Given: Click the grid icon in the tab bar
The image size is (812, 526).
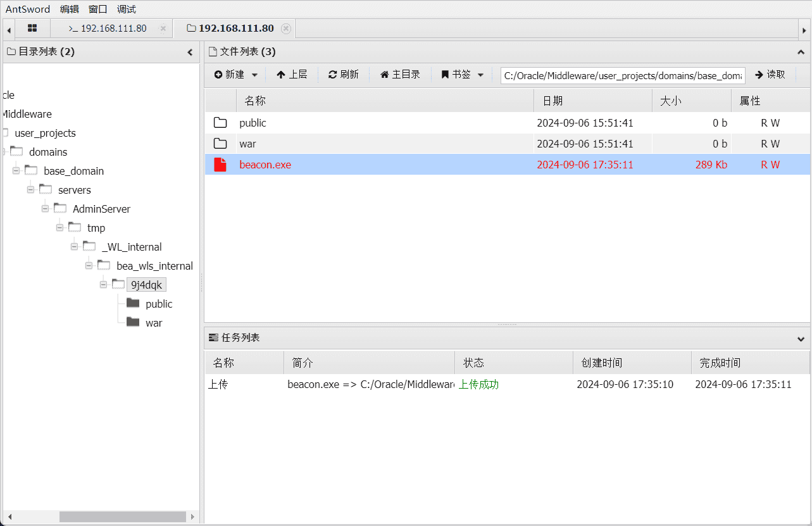Looking at the screenshot, I should [x=32, y=28].
